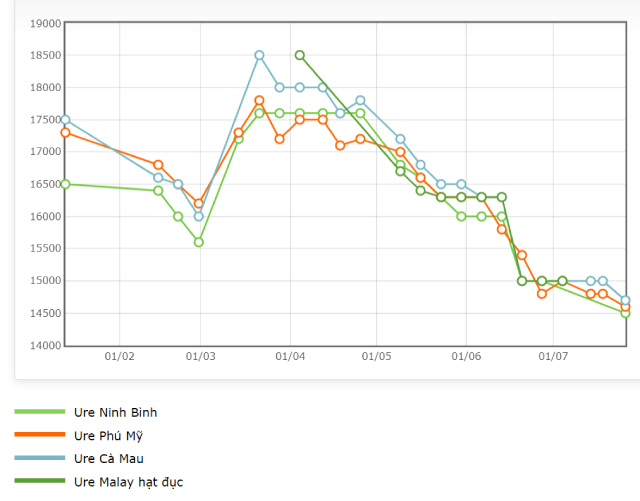Select the orange Phú Mỹ legend swatch

[38, 435]
